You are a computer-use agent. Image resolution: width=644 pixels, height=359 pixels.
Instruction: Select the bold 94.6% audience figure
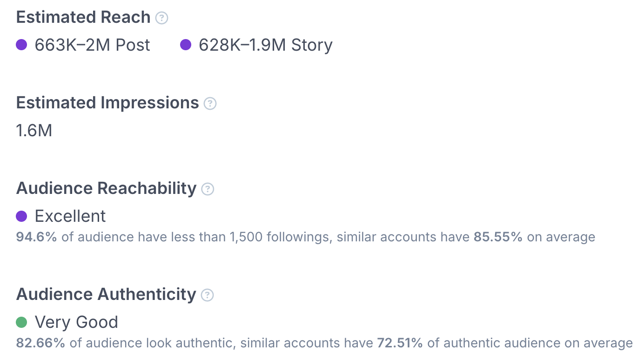[x=36, y=237]
